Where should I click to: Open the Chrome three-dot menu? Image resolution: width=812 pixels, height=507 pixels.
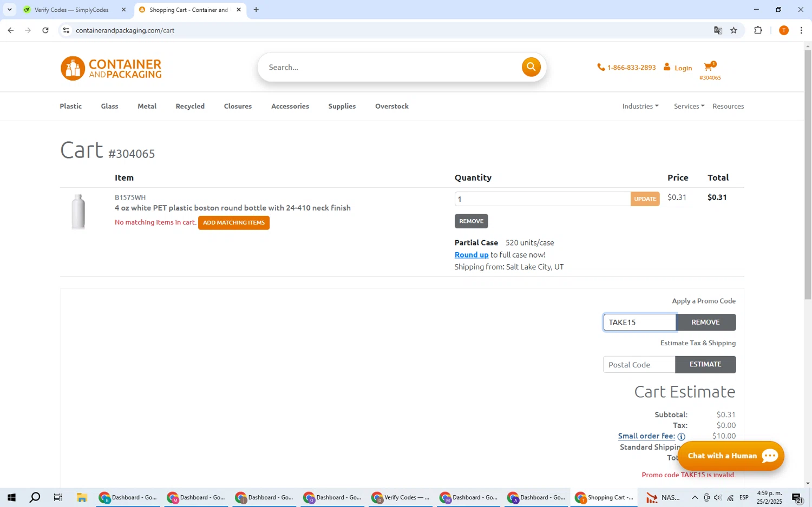point(801,30)
